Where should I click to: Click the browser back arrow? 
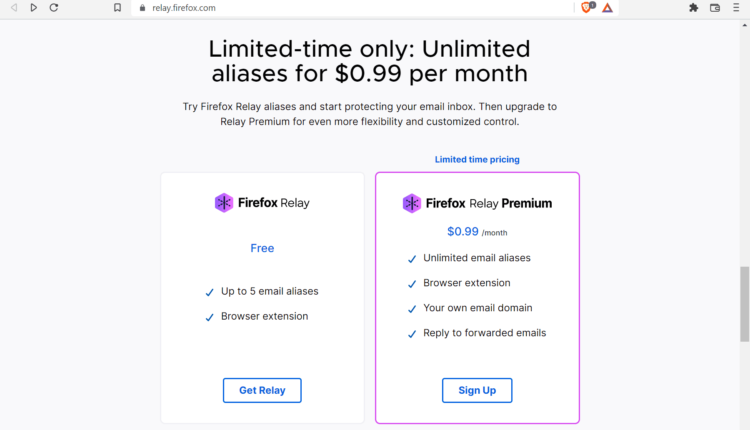(x=14, y=8)
